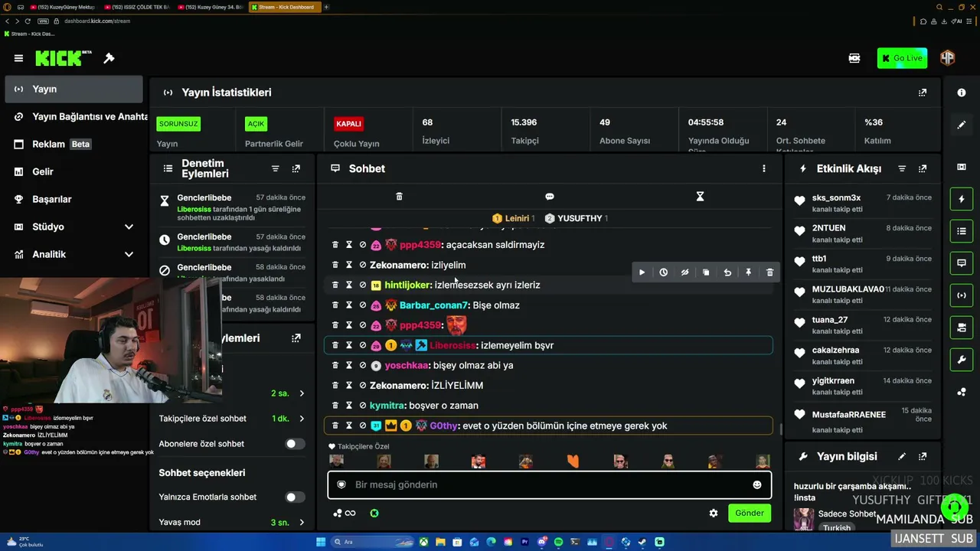Click the hammer moderation icon beside the Kick logo

point(109,58)
